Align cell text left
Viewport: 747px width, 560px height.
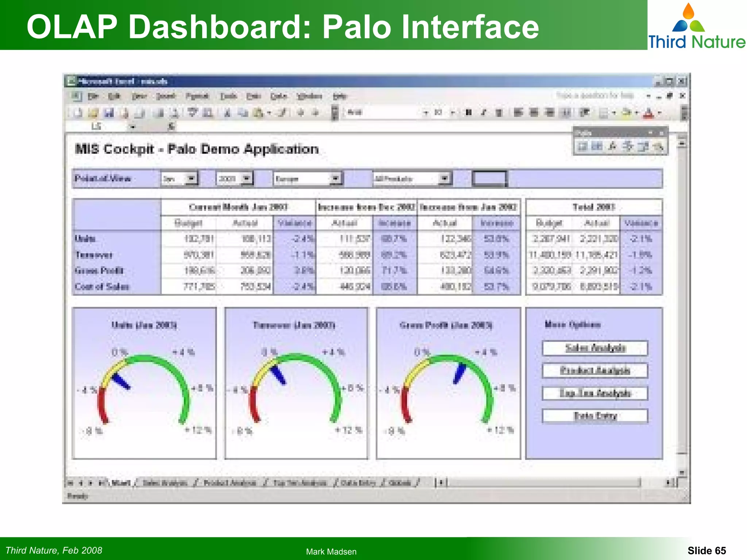pos(518,113)
